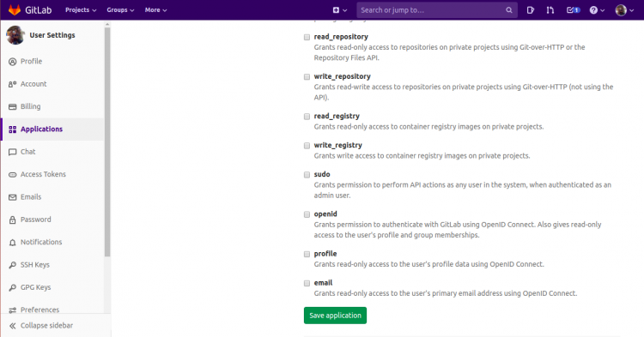Expand the Groups dropdown menu
The height and width of the screenshot is (337, 644).
(x=120, y=9)
